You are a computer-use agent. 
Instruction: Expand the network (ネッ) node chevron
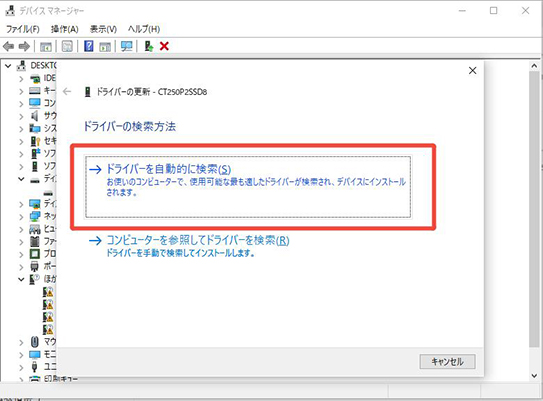click(x=21, y=217)
